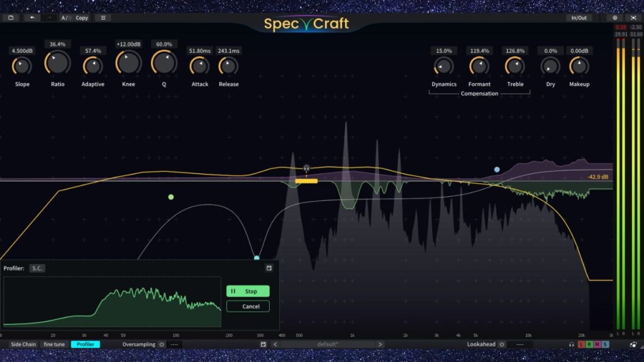The width and height of the screenshot is (644, 362).
Task: Click the red 0.19 peak readout
Action: click(x=621, y=28)
